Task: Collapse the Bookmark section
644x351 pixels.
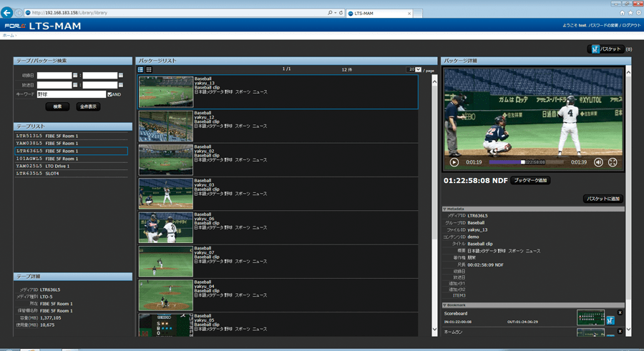Action: (x=445, y=305)
